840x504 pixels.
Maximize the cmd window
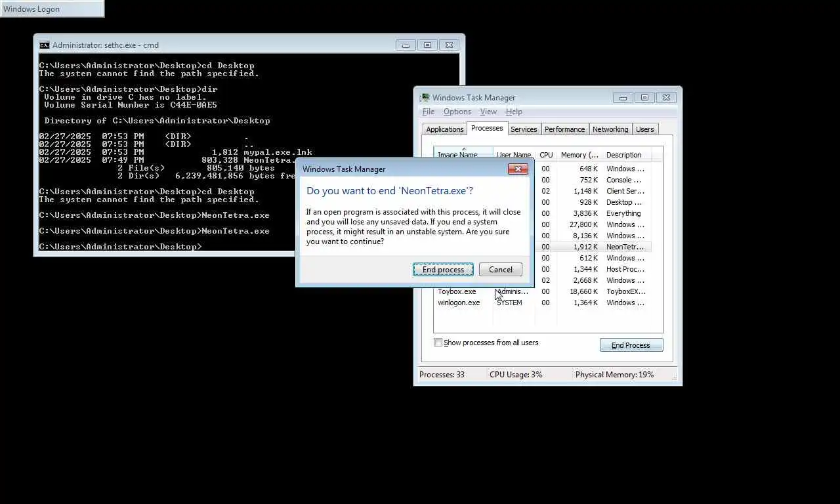tap(427, 45)
